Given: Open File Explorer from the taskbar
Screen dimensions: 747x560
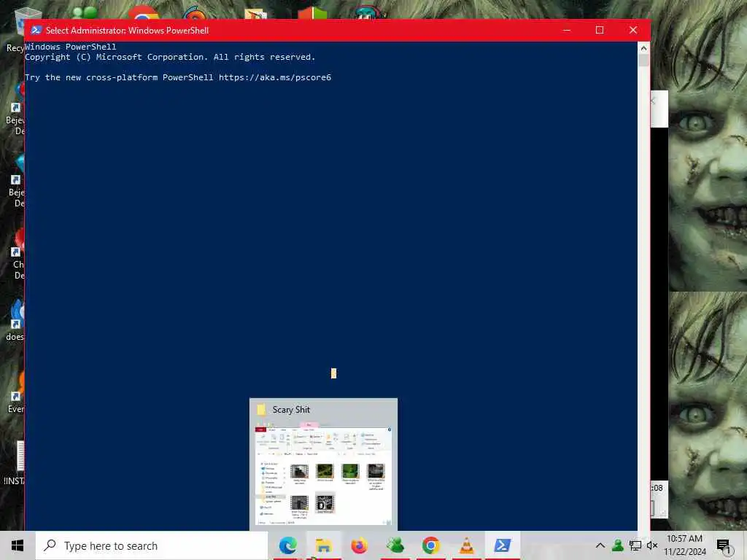Looking at the screenshot, I should tap(323, 545).
